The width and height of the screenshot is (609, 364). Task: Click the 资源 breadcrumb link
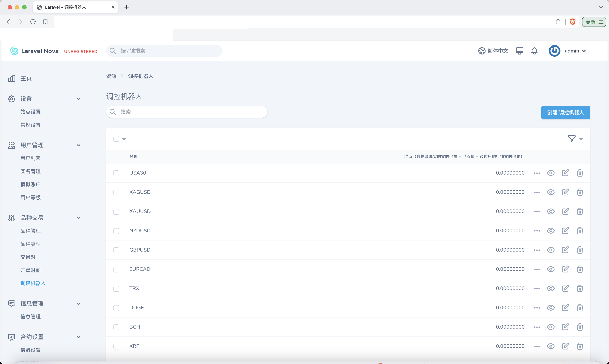111,76
